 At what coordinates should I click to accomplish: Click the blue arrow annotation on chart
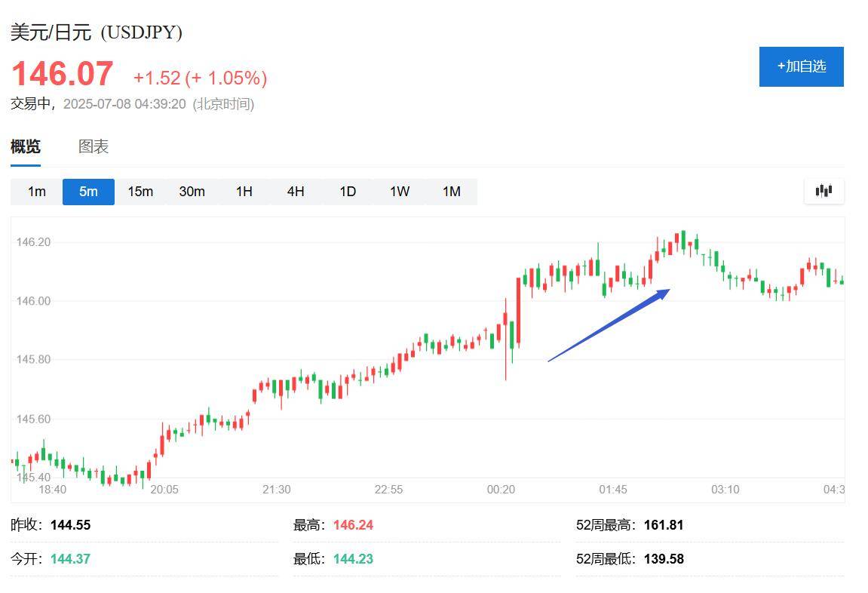coord(609,325)
